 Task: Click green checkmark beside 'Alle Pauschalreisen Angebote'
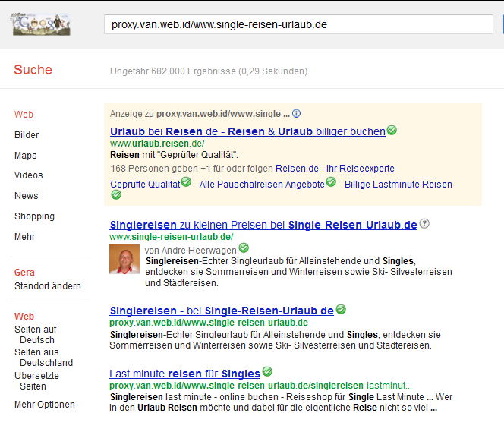[331, 182]
